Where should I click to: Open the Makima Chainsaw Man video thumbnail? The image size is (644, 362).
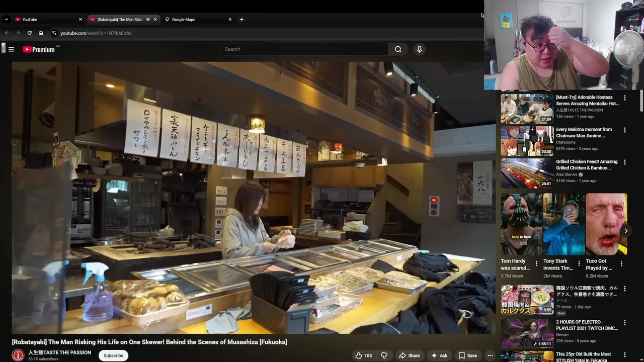(527, 141)
